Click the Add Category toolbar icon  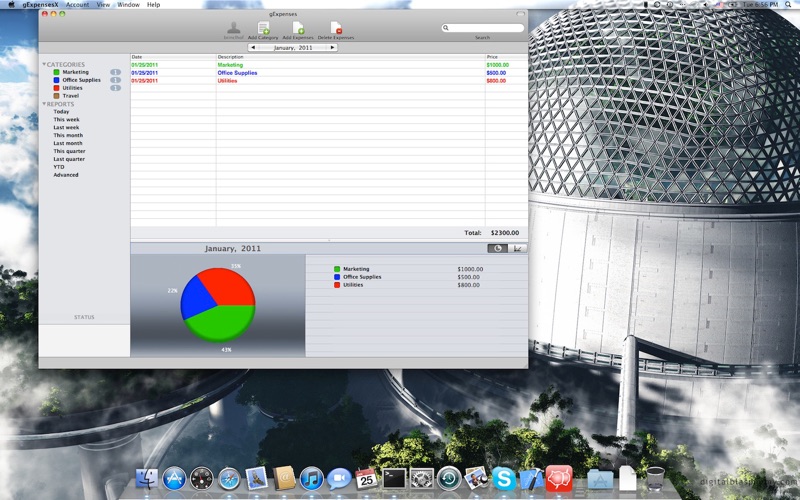pyautogui.click(x=263, y=28)
